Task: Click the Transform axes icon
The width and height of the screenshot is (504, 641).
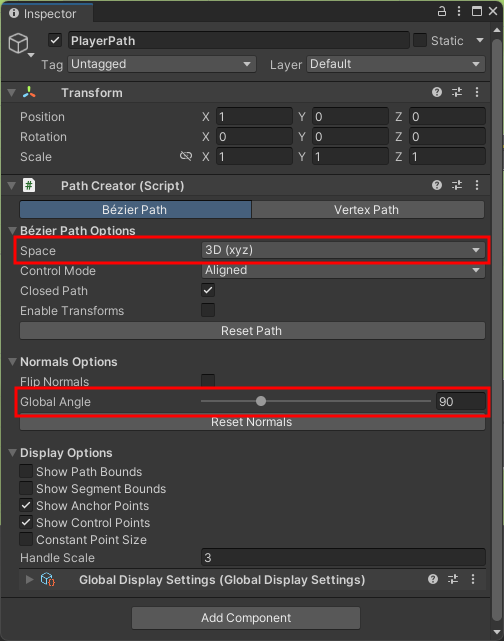Action: [x=29, y=92]
